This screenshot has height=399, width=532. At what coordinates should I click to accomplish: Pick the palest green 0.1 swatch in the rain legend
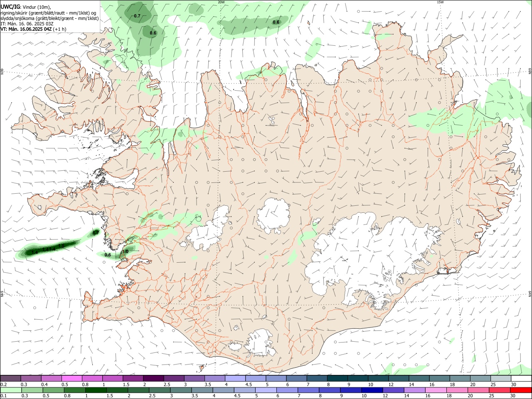point(11,390)
